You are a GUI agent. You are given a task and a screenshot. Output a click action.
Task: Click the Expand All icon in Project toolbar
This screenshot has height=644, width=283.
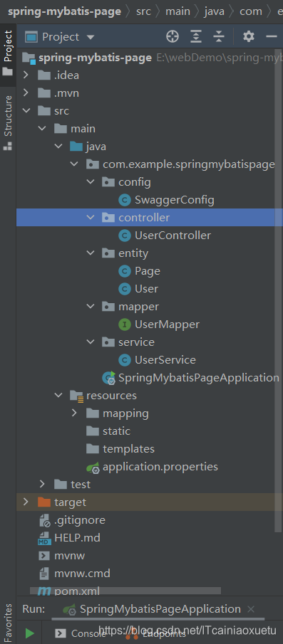pyautogui.click(x=196, y=37)
